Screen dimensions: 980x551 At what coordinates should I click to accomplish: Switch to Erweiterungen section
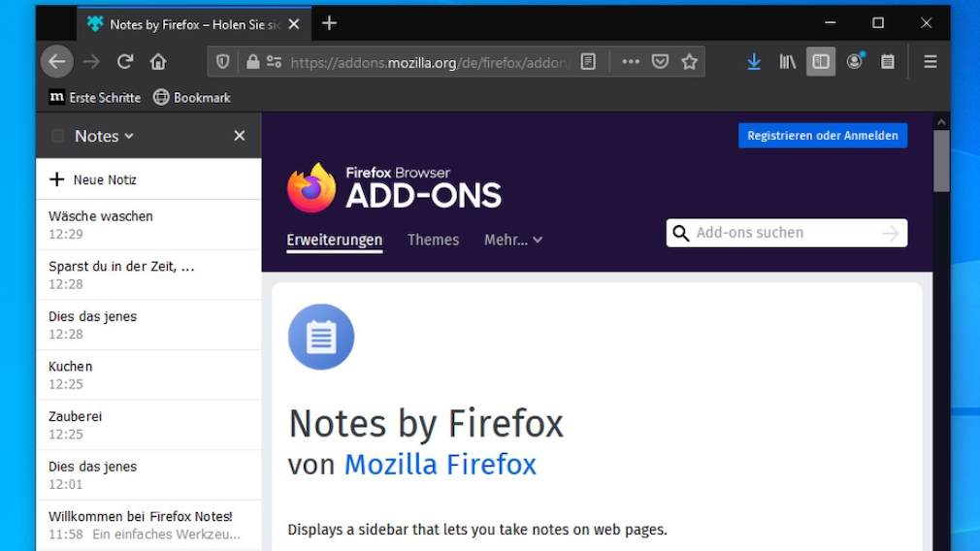click(335, 240)
